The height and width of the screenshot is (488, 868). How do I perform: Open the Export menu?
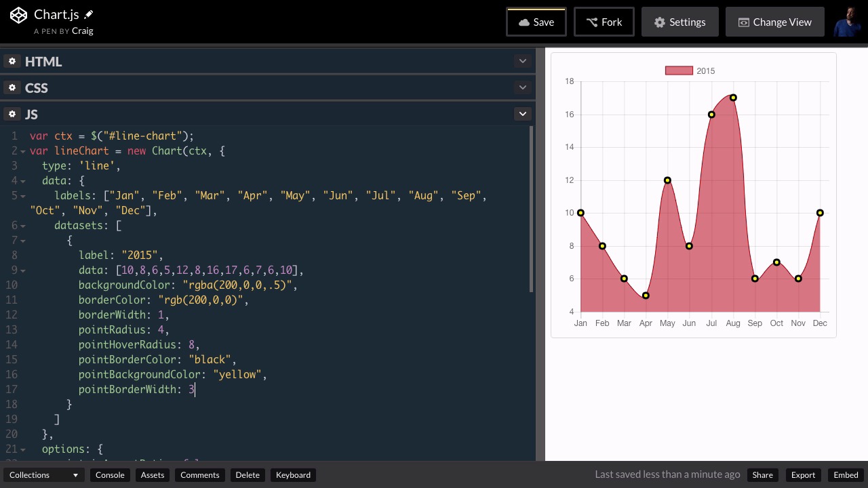coord(804,475)
